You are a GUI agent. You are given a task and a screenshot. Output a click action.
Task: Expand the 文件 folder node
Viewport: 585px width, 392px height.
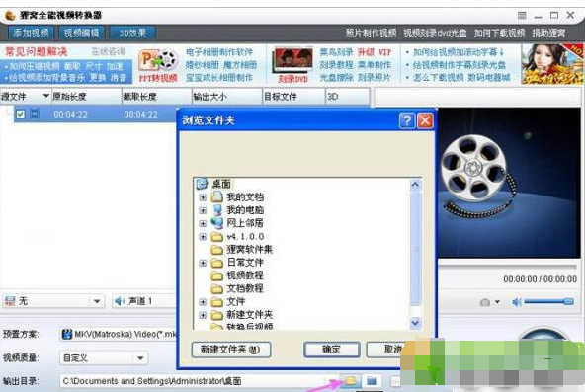[x=203, y=302]
